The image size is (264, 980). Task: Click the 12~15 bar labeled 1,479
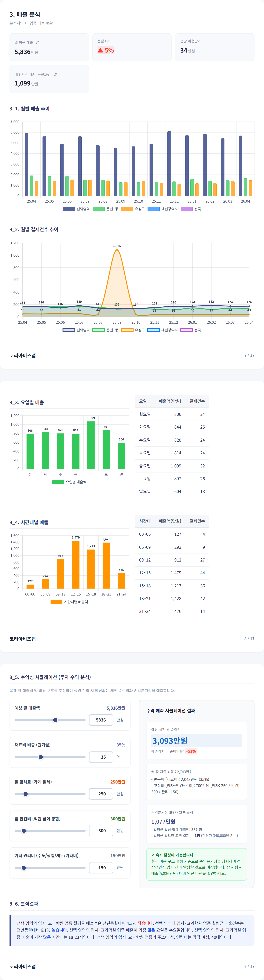[76, 565]
